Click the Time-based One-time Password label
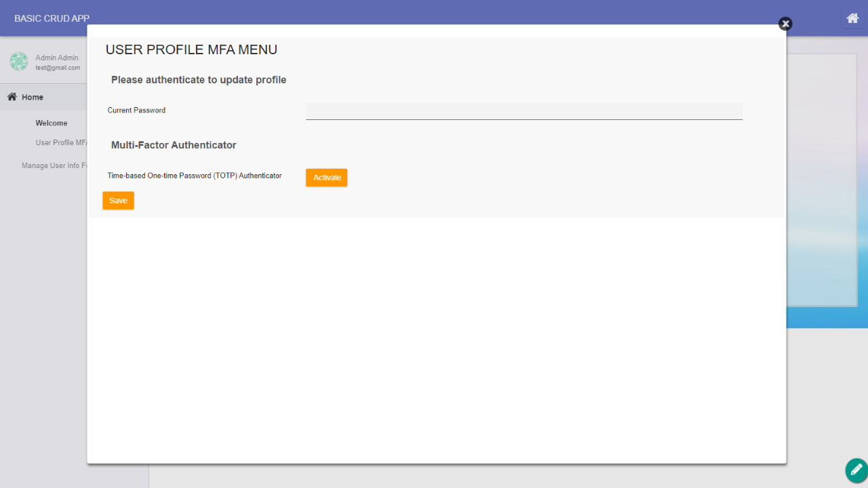868x488 pixels. [x=194, y=176]
